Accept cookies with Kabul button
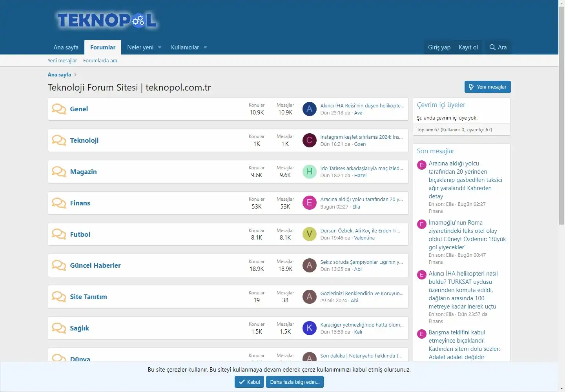This screenshot has width=565, height=392. point(249,382)
